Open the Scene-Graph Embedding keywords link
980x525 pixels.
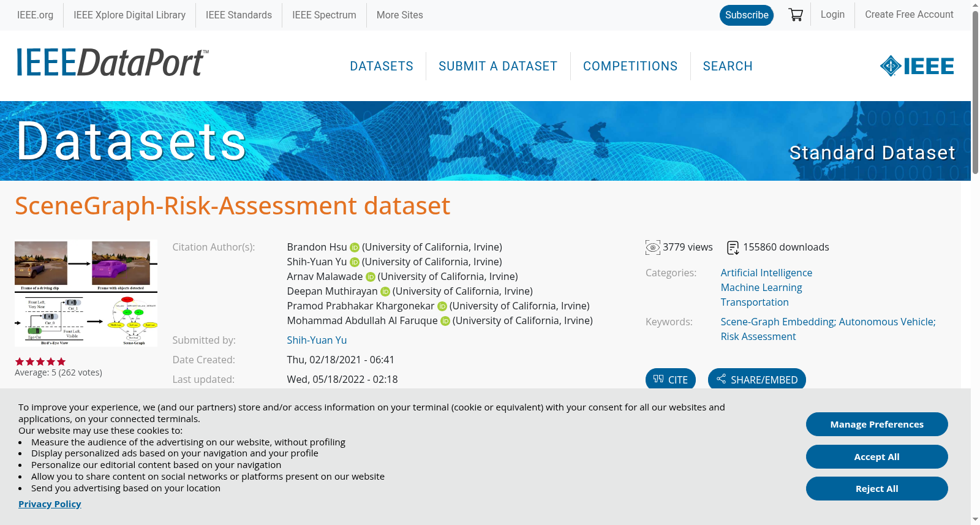click(828, 329)
